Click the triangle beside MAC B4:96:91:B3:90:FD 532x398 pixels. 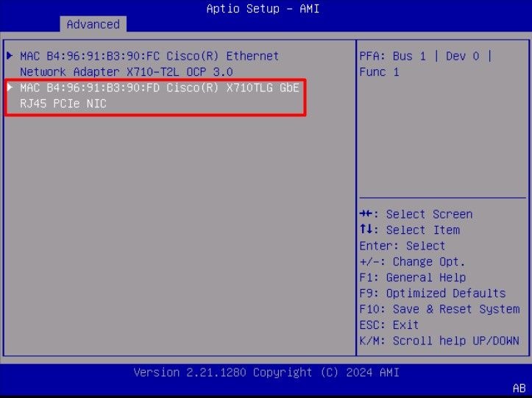tap(10, 88)
